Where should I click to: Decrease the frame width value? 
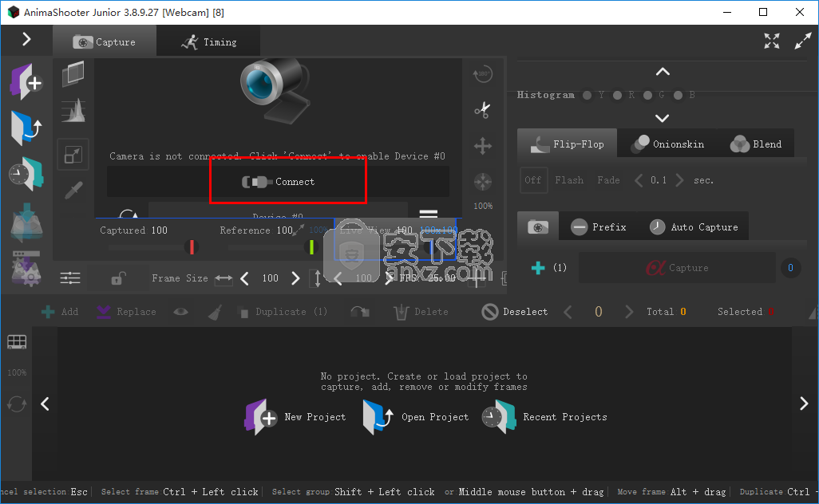(244, 278)
